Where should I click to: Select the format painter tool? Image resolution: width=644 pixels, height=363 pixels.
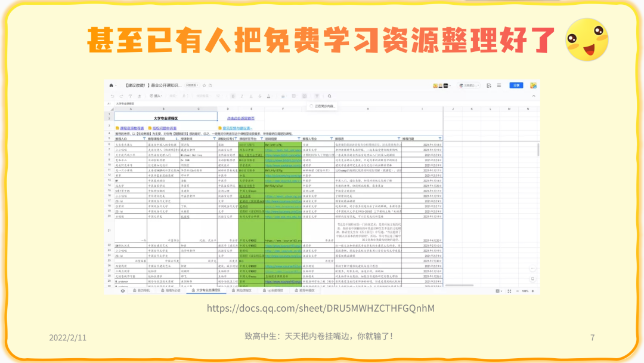[131, 96]
